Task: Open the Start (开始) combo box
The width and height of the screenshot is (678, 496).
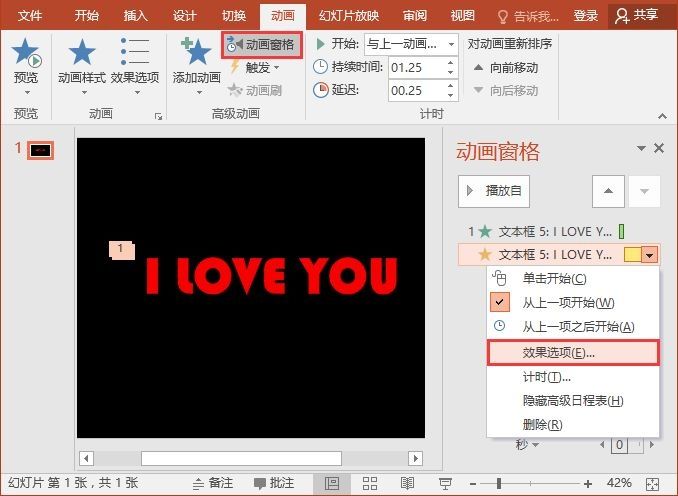Action: (411, 44)
